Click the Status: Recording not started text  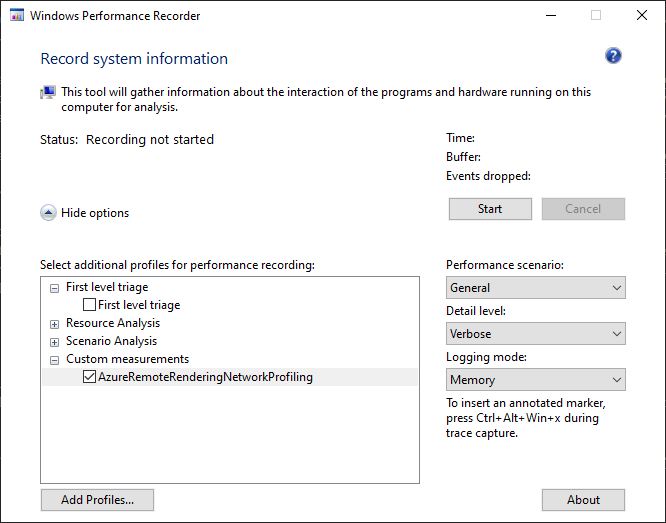pos(127,139)
